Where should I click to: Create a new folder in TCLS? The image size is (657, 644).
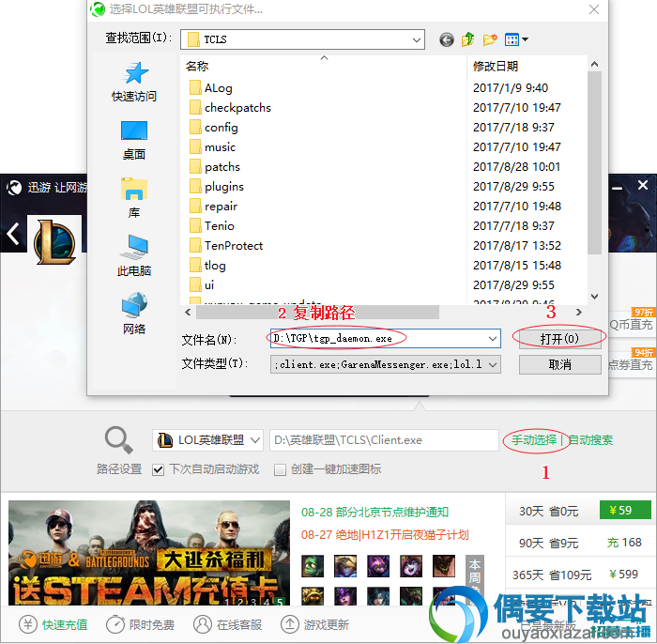(489, 39)
